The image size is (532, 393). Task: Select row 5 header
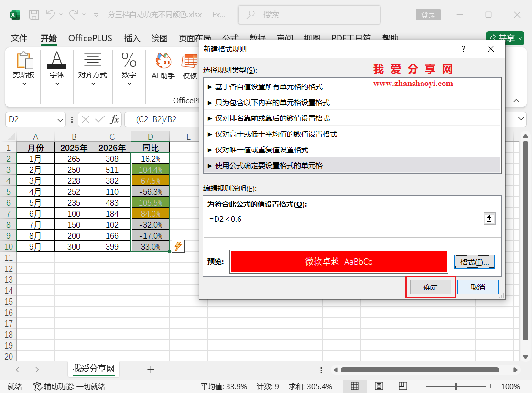8,192
